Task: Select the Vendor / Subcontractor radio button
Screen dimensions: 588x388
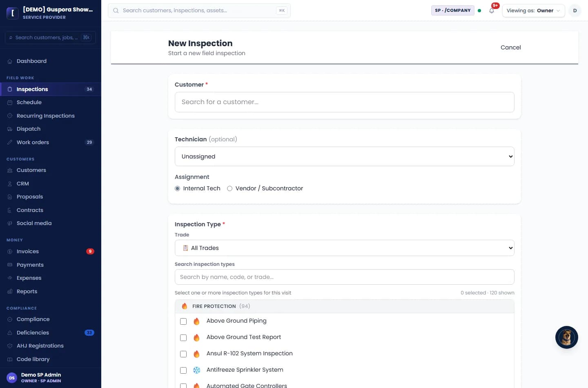Action: coord(229,188)
